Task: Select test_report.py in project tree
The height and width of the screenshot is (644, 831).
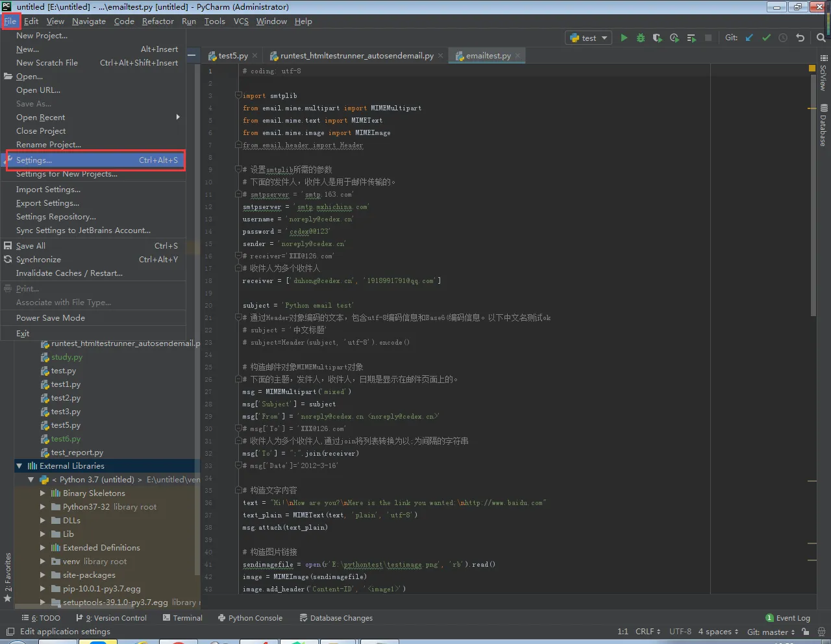Action: point(77,452)
